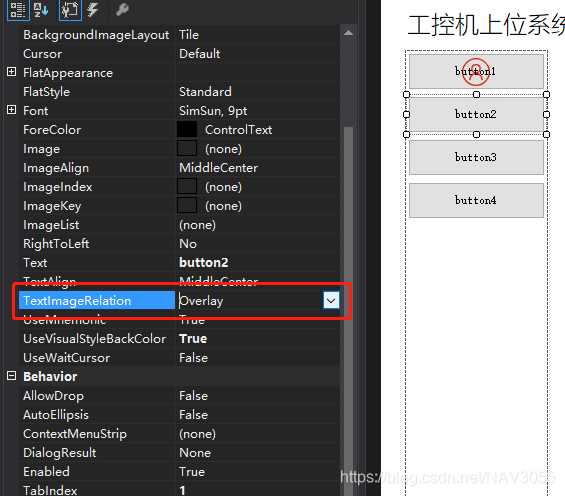Select the ContextMenuStrip property row
565x496 pixels.
[x=179, y=434]
